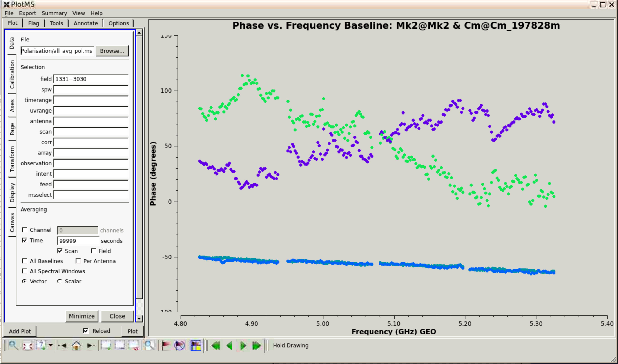Click the Hold Drawing toggle

pyautogui.click(x=291, y=345)
